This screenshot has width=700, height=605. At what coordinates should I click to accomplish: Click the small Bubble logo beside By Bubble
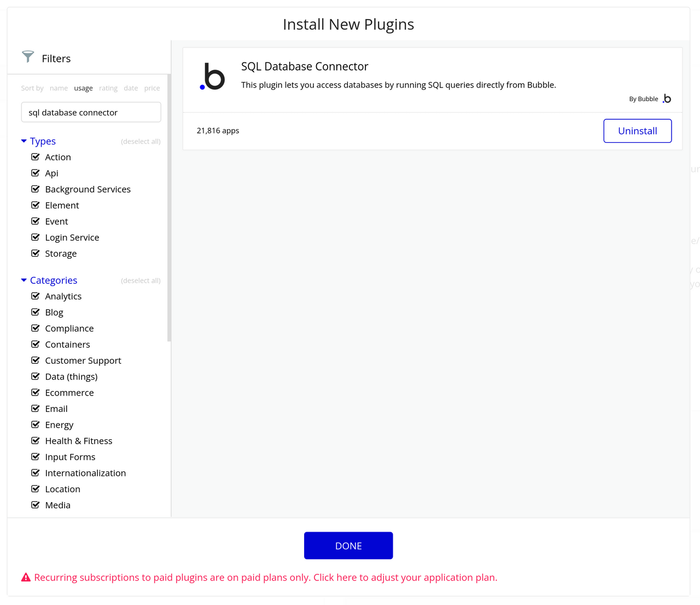pos(667,98)
